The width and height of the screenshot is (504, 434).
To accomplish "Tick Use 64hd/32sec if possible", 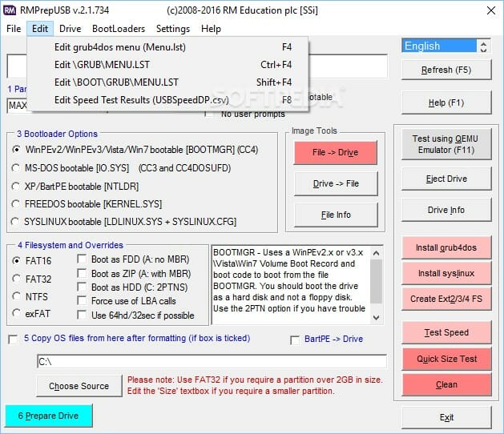I will (82, 315).
